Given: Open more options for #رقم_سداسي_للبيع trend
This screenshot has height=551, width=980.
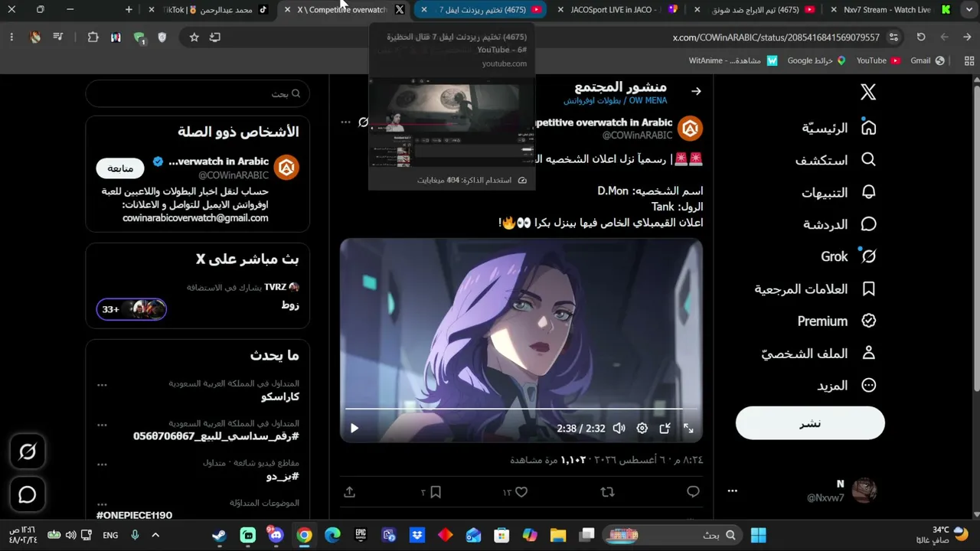Looking at the screenshot, I should pyautogui.click(x=102, y=425).
